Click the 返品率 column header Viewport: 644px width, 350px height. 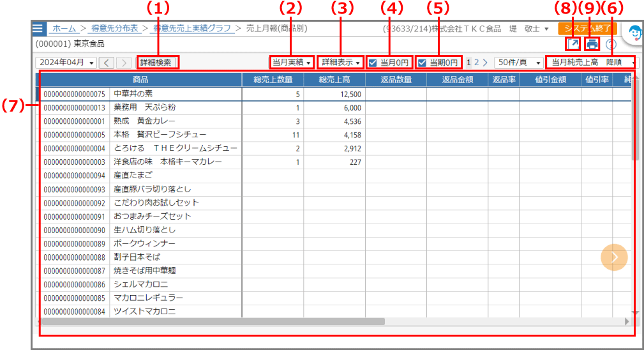click(x=504, y=80)
